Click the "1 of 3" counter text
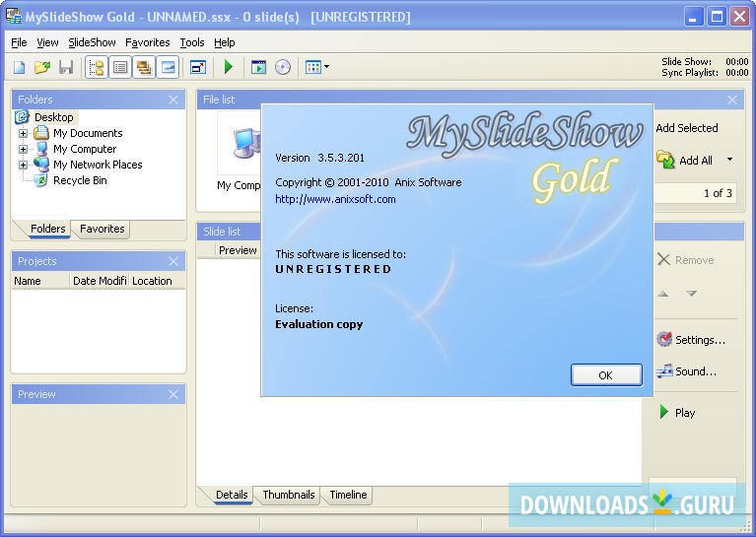This screenshot has height=537, width=756. (718, 193)
